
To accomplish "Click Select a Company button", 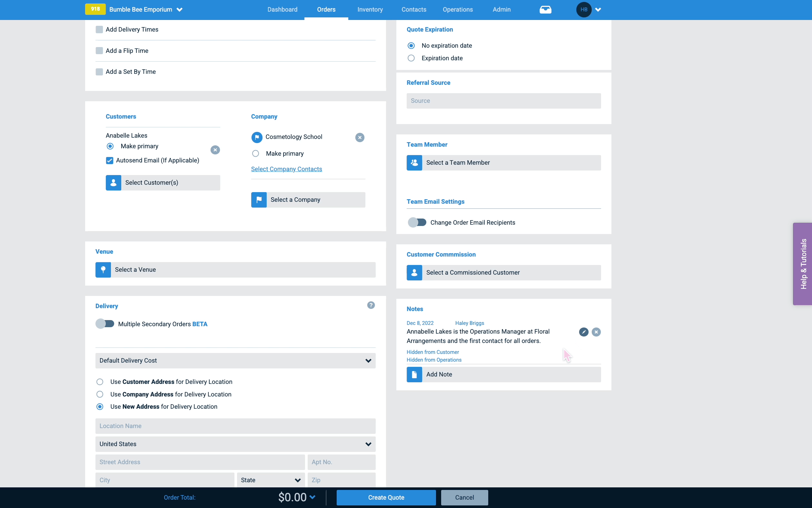I will (x=308, y=200).
